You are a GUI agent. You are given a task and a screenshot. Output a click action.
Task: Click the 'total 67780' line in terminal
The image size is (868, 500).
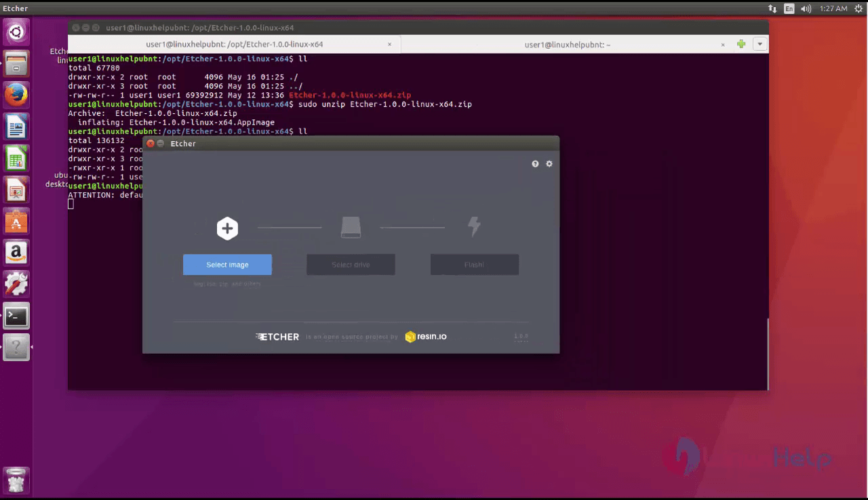(94, 68)
